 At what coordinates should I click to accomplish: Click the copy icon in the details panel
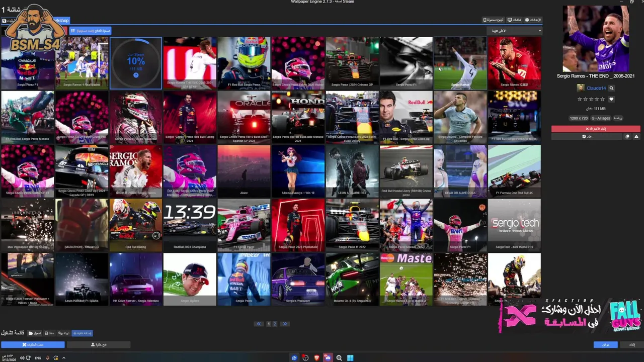point(627,136)
